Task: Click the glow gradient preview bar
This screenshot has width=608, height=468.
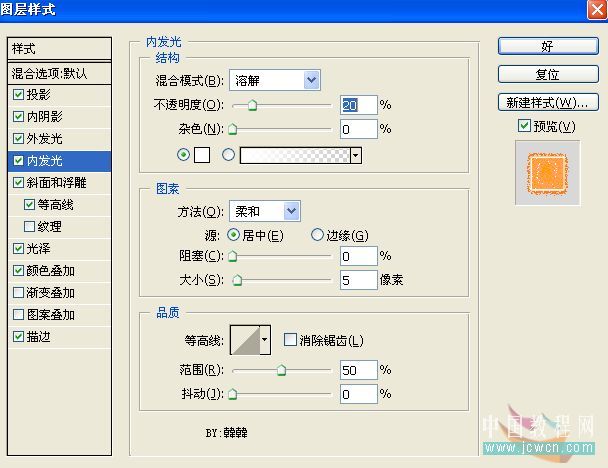Action: click(x=295, y=156)
